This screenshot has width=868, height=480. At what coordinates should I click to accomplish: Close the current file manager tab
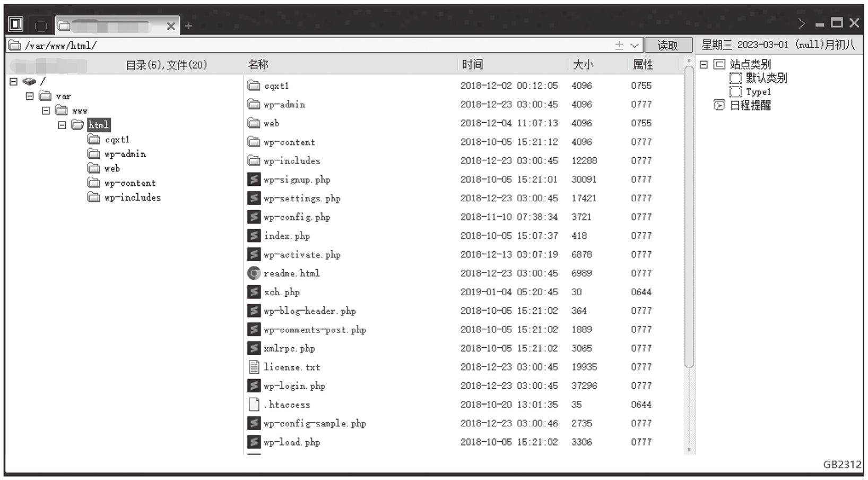point(171,26)
